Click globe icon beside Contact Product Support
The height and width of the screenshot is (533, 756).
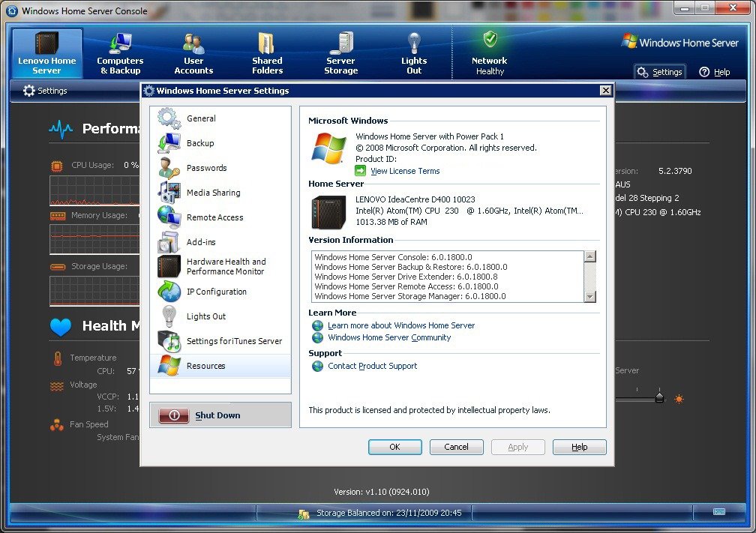[317, 367]
